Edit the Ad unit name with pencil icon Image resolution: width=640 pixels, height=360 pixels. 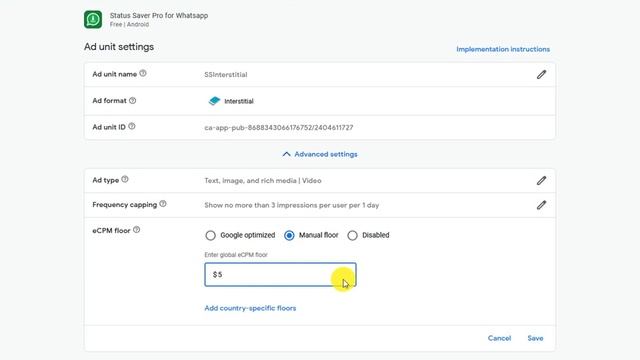(541, 75)
